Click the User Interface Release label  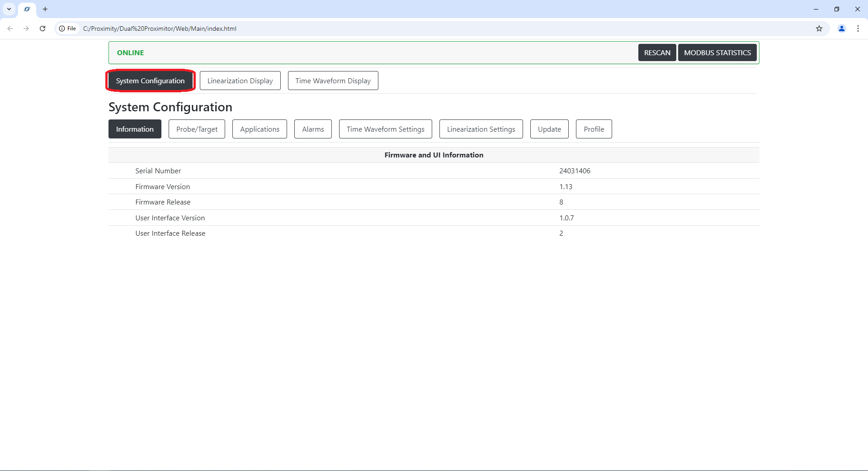170,233
